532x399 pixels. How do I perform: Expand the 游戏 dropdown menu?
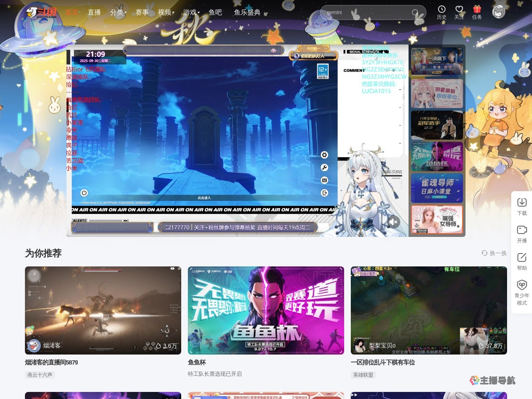coord(191,12)
